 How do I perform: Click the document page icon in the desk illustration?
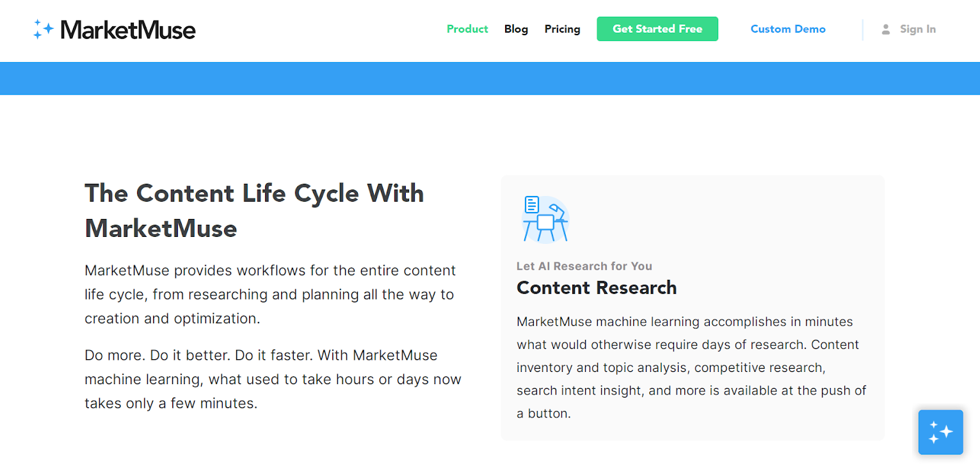(x=531, y=205)
